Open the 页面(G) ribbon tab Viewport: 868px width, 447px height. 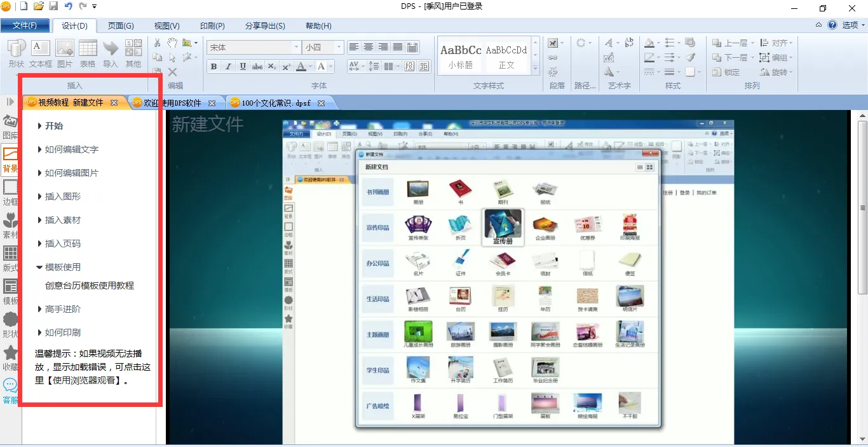(120, 26)
